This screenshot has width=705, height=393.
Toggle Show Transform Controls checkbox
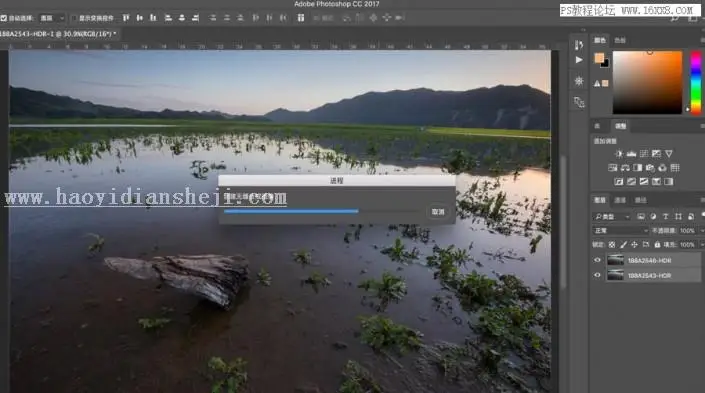(x=75, y=18)
